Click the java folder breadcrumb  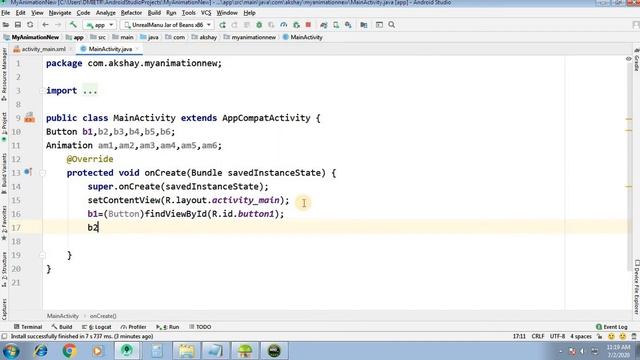[x=149, y=37]
